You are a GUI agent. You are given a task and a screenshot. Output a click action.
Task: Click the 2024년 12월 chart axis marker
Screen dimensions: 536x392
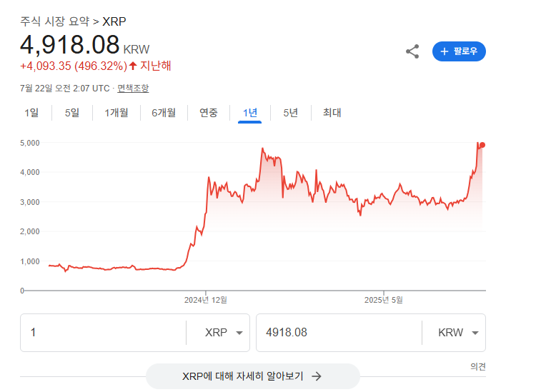click(x=205, y=300)
